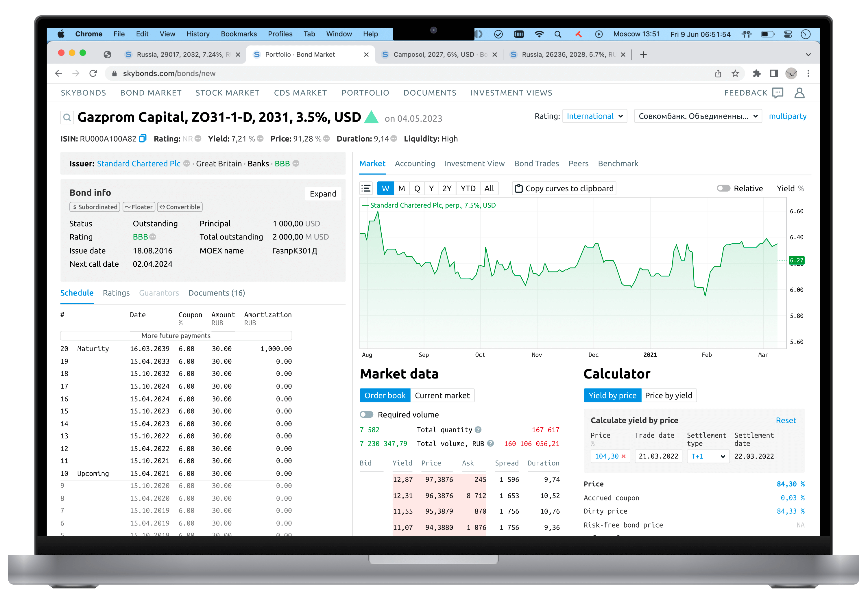Select Q quarterly chart range

point(417,188)
